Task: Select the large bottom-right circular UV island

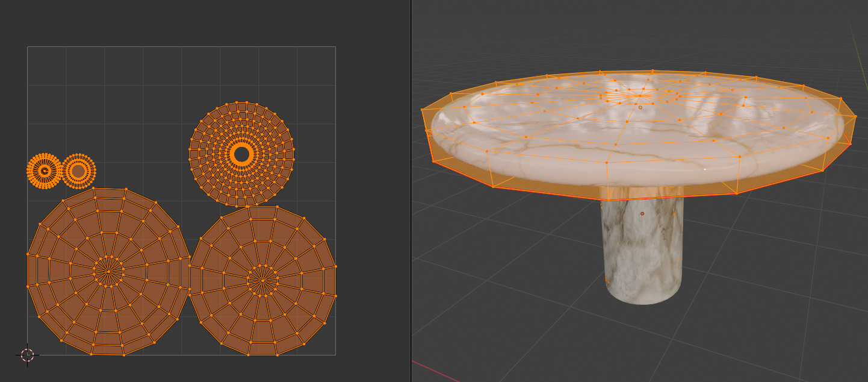Action: click(263, 280)
